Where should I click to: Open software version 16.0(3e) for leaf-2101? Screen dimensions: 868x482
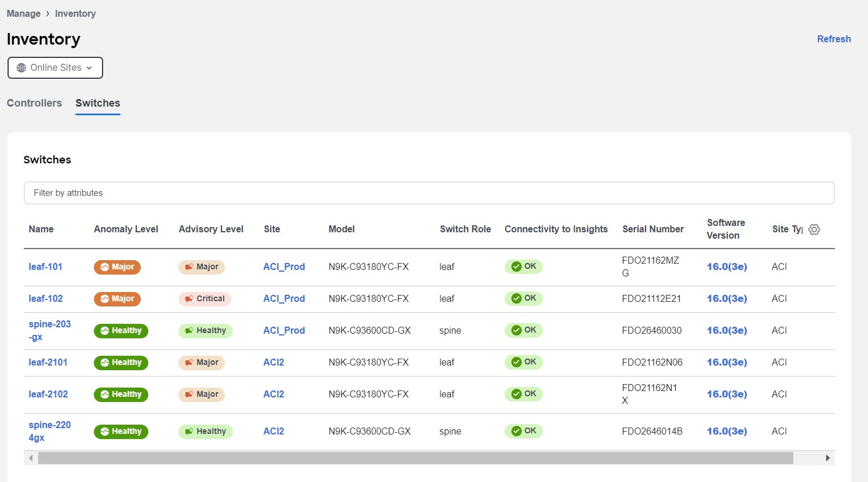[x=727, y=363]
